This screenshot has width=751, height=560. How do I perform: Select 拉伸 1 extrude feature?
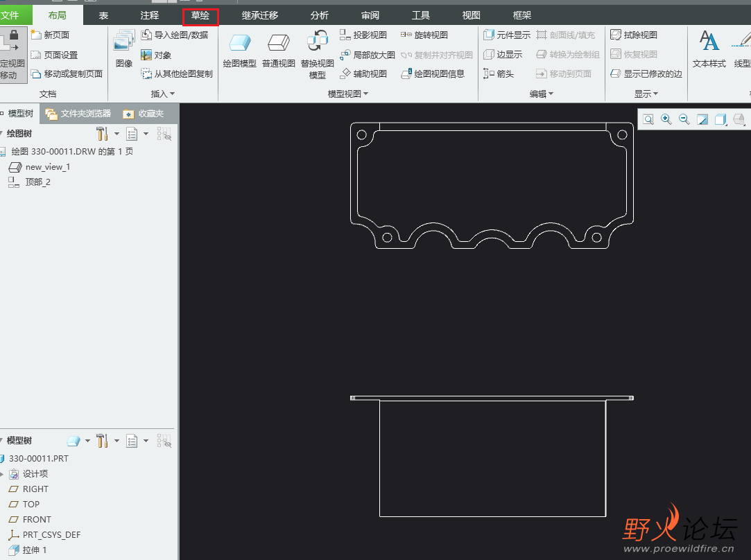click(x=28, y=550)
